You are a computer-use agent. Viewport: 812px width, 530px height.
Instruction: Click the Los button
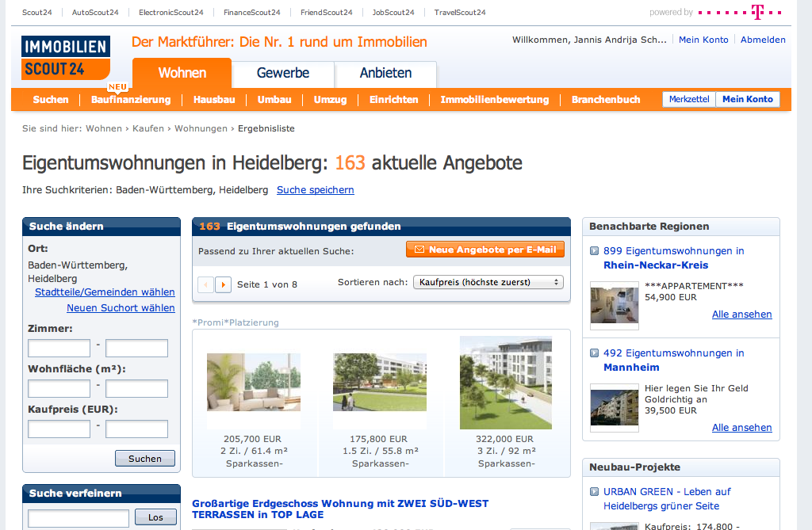pyautogui.click(x=155, y=517)
